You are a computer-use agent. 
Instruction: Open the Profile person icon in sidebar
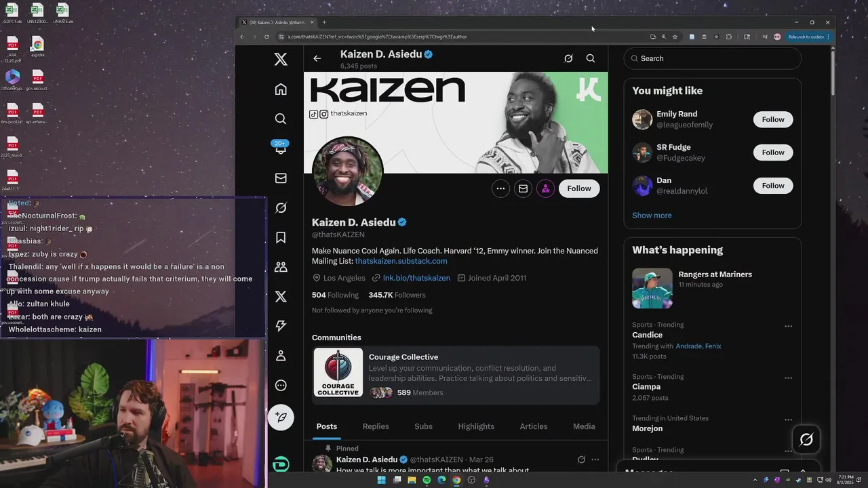(x=281, y=356)
